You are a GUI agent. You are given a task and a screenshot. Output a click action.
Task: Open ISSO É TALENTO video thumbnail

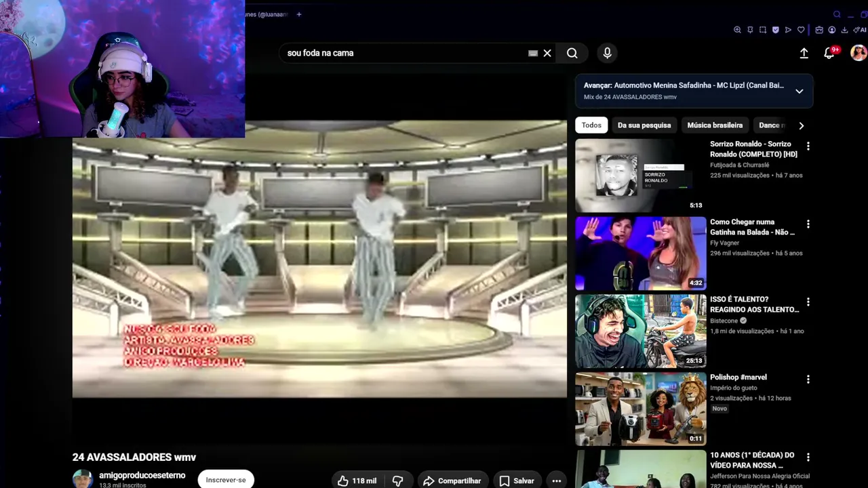[x=640, y=331]
